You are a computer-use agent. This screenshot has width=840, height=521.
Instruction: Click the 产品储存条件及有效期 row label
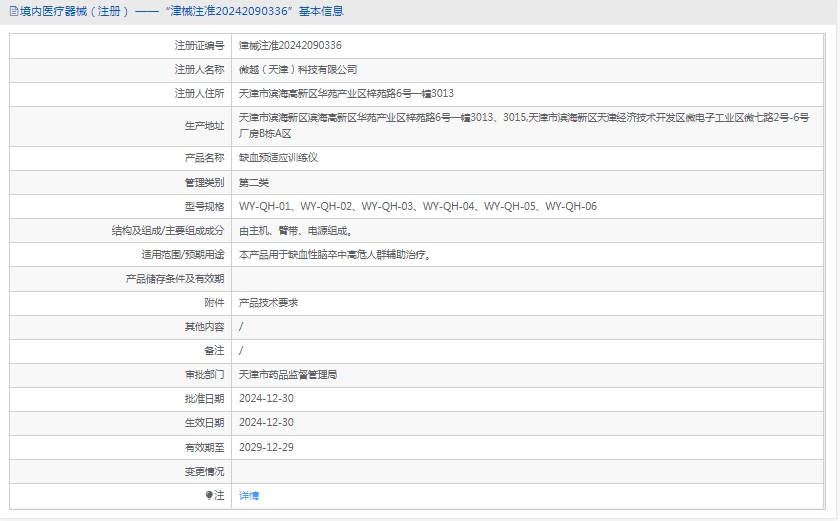[x=174, y=278]
